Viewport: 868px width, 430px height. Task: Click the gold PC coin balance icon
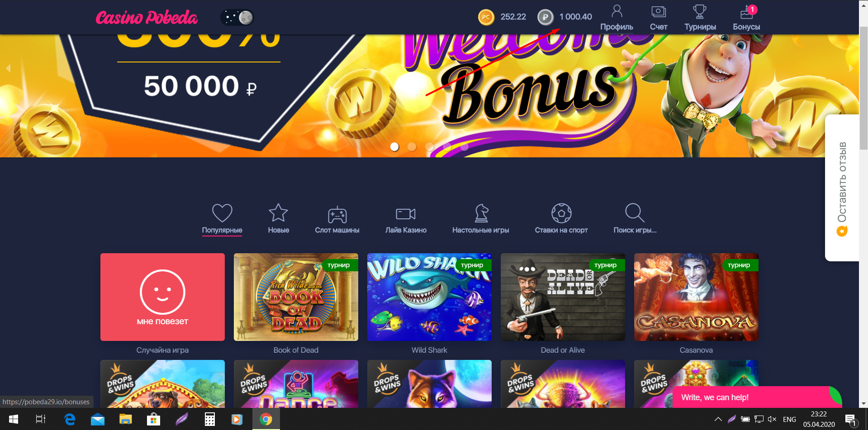click(x=486, y=17)
